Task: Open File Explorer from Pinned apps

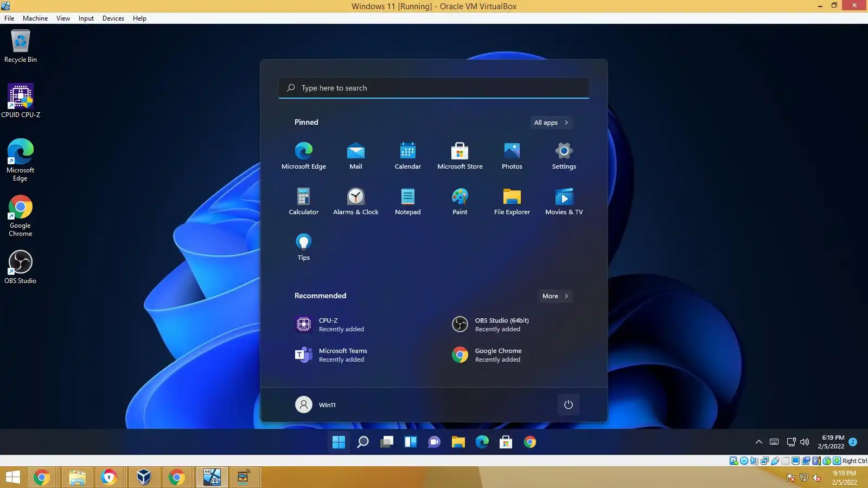Action: (x=512, y=201)
